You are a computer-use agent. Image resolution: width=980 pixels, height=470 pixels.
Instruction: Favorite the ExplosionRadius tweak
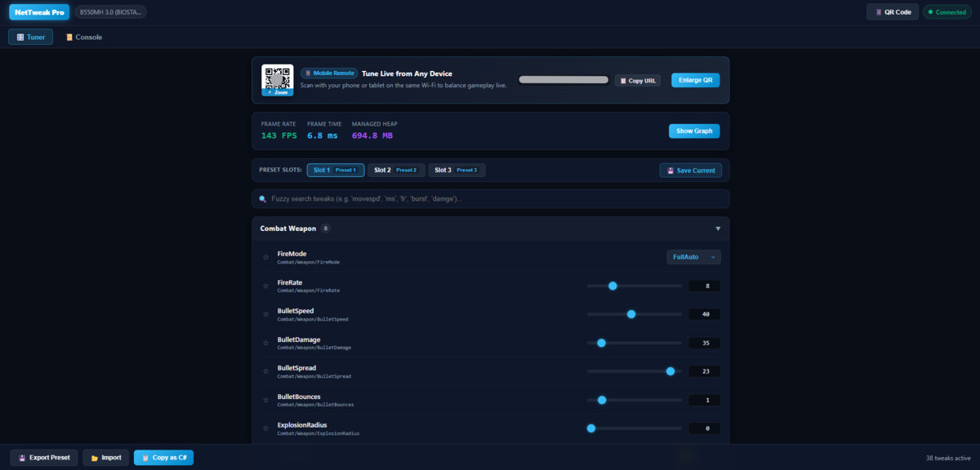tap(265, 428)
